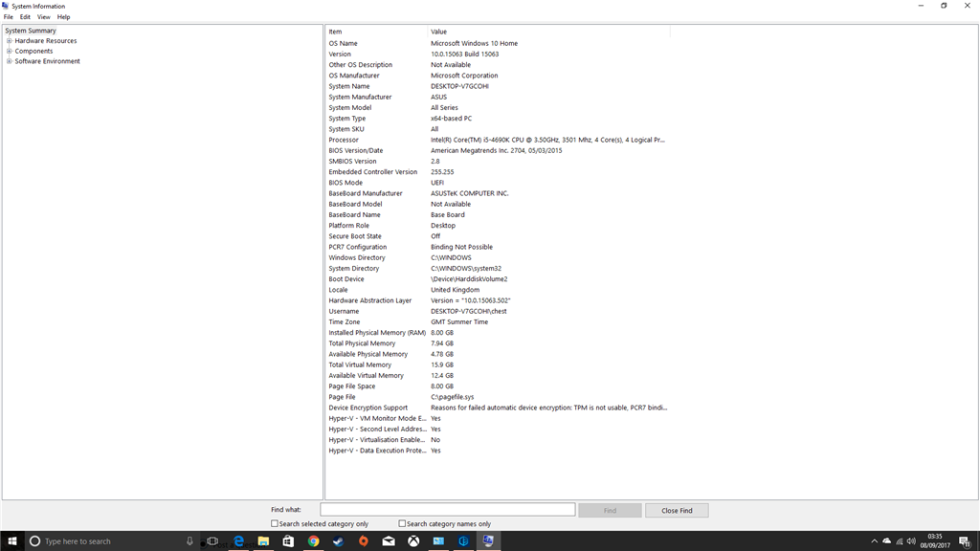Open the Windows Start menu
The width and height of the screenshot is (980, 551).
pyautogui.click(x=11, y=541)
